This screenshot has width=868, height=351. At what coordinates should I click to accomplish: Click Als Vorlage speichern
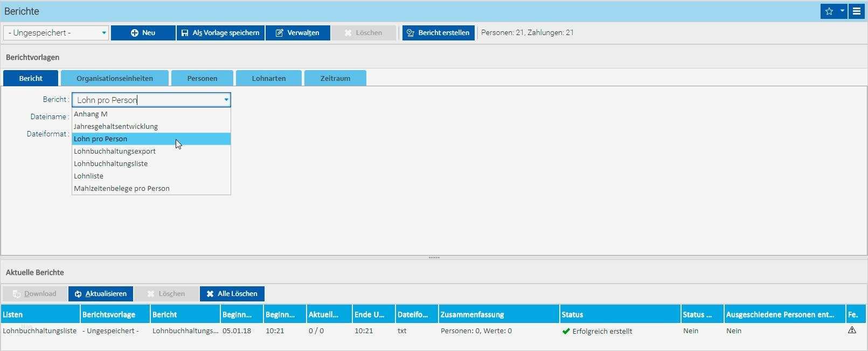[220, 33]
